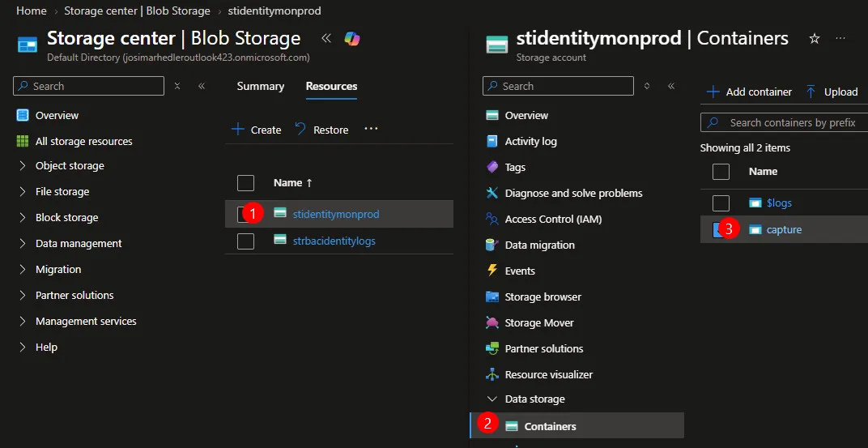Click Create in Resources toolbar
This screenshot has width=868, height=448.
pos(257,130)
